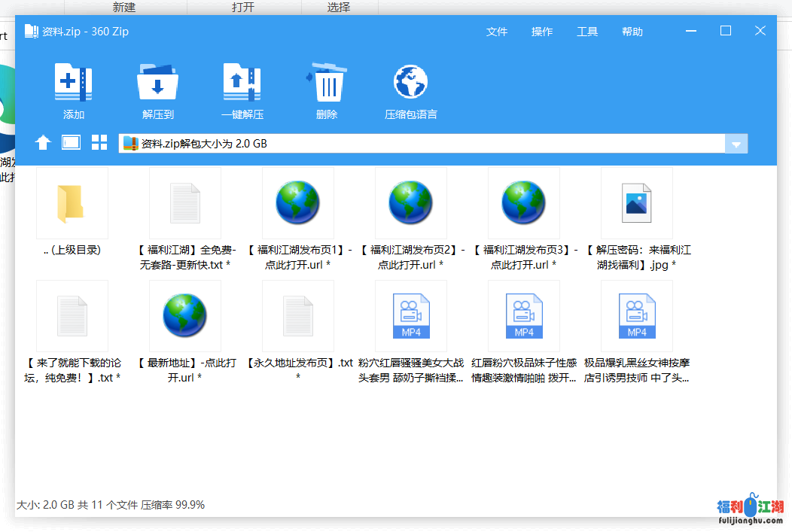This screenshot has width=792, height=532.
Task: Expand the archive path dropdown arrow
Action: pos(736,144)
